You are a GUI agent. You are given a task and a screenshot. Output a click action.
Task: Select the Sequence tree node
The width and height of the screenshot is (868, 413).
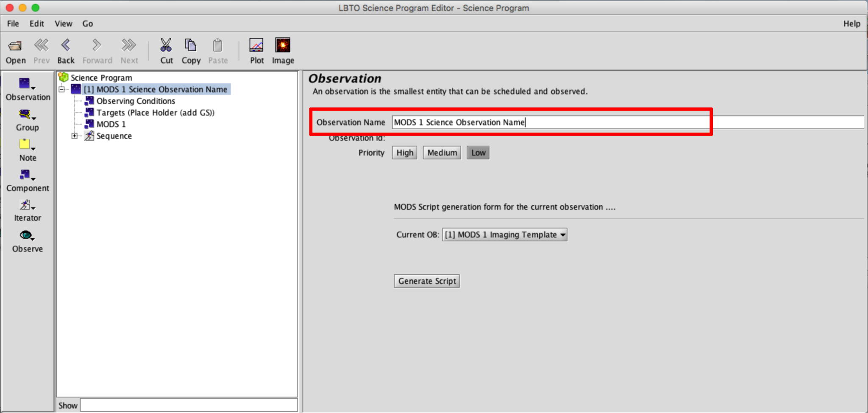click(x=114, y=136)
